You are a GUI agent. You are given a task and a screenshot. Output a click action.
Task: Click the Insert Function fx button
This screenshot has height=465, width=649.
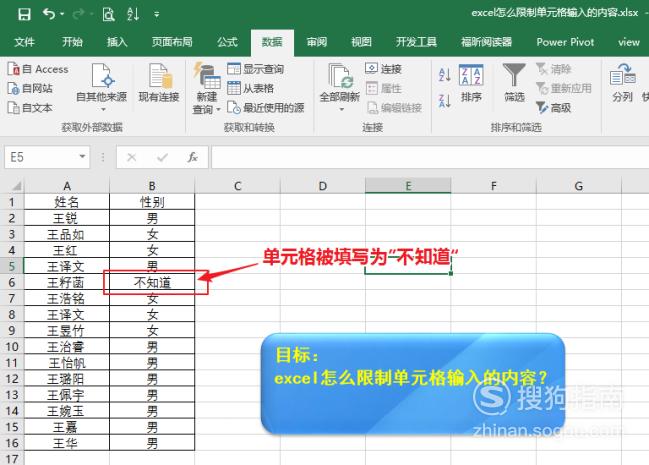pyautogui.click(x=192, y=157)
